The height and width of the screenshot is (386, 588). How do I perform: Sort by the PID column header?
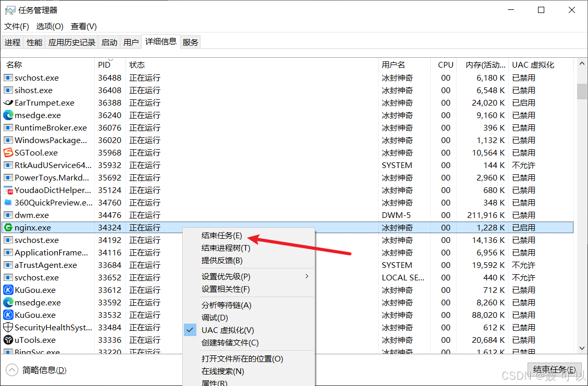(x=109, y=65)
